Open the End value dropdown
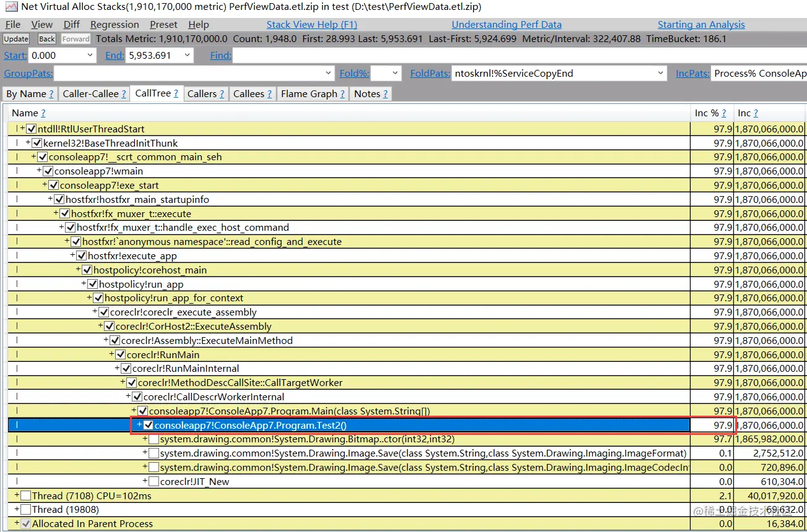807x532 pixels. (x=187, y=56)
